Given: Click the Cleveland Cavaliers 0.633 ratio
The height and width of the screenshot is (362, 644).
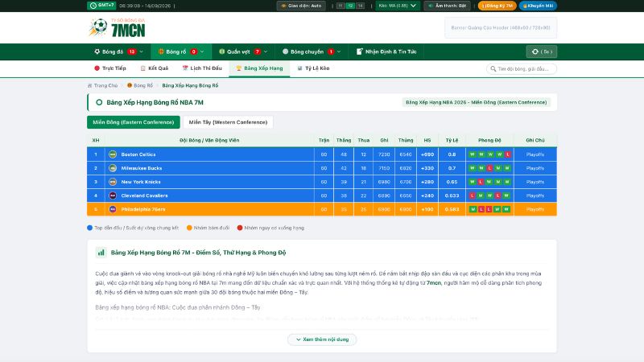Looking at the screenshot, I should point(452,195).
